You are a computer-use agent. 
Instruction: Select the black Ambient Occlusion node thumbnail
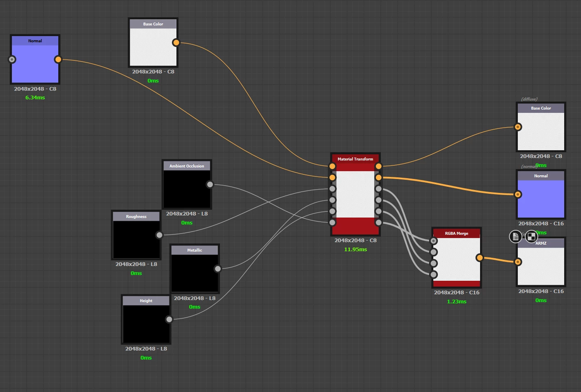click(x=187, y=189)
